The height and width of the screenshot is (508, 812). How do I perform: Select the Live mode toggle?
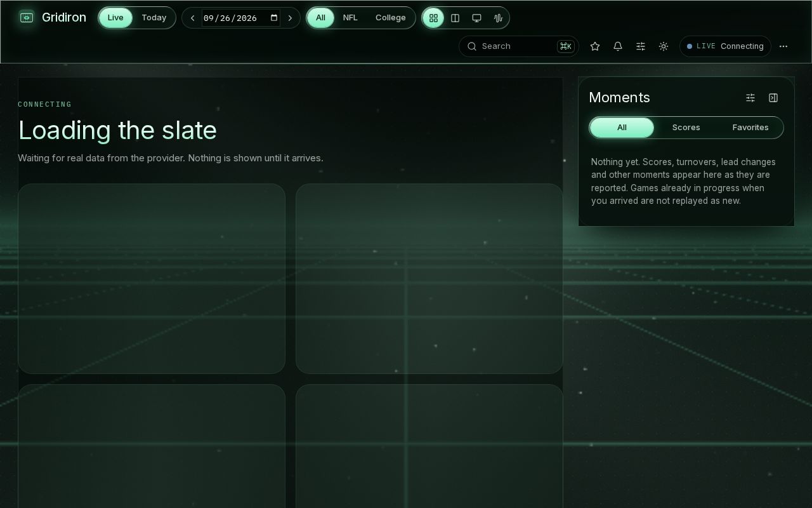(x=115, y=18)
